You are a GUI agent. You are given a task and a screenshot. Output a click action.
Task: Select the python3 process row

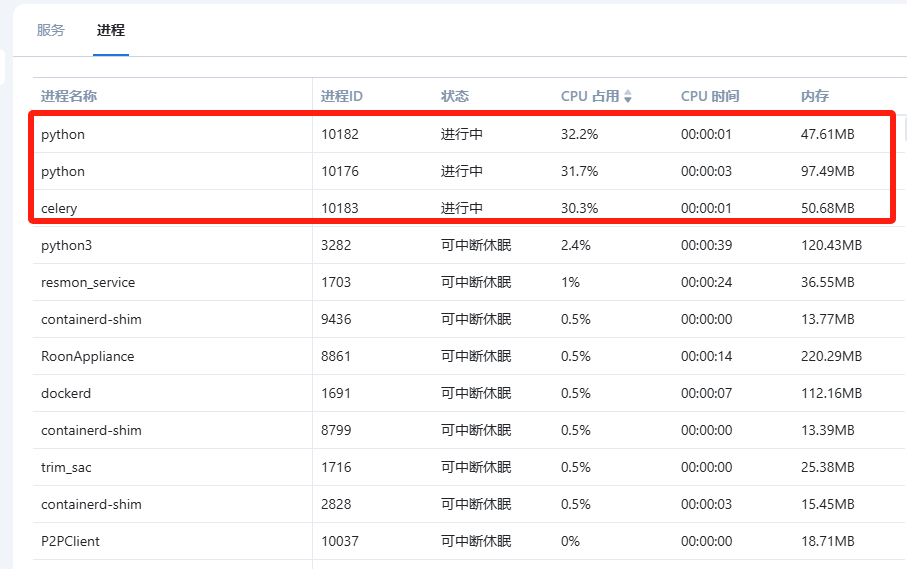pyautogui.click(x=66, y=245)
